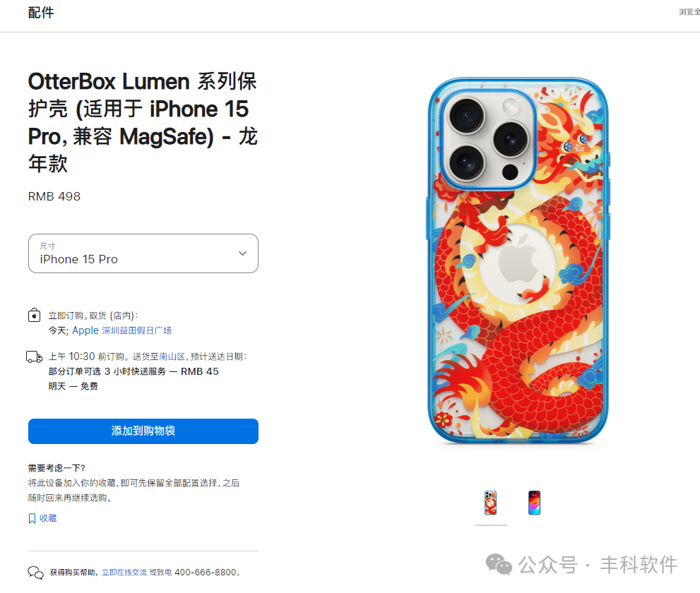
Task: Click the large dragon case product image
Action: click(518, 260)
